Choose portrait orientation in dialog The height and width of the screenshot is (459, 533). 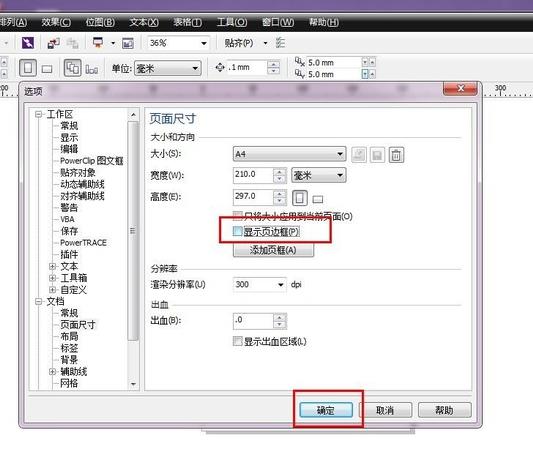coord(299,198)
